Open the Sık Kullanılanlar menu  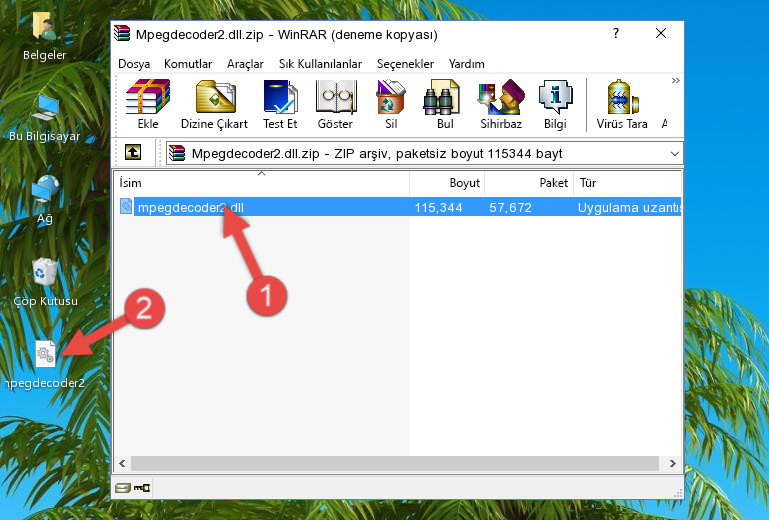coord(320,64)
